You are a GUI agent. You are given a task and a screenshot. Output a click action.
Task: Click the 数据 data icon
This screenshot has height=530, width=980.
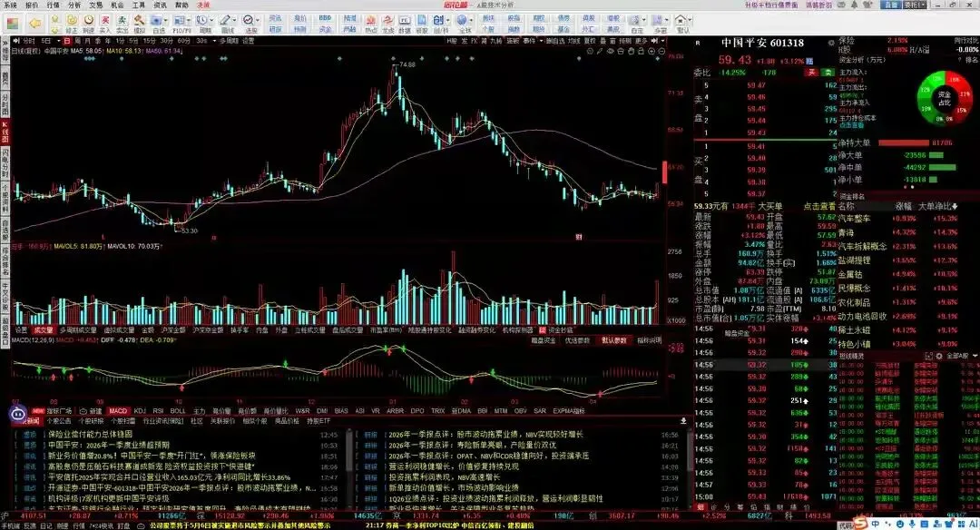click(405, 23)
